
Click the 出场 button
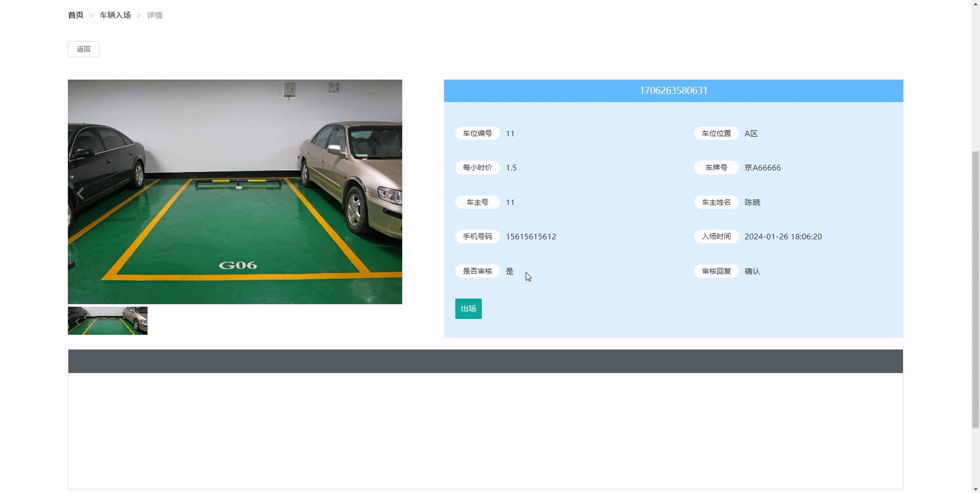tap(468, 309)
